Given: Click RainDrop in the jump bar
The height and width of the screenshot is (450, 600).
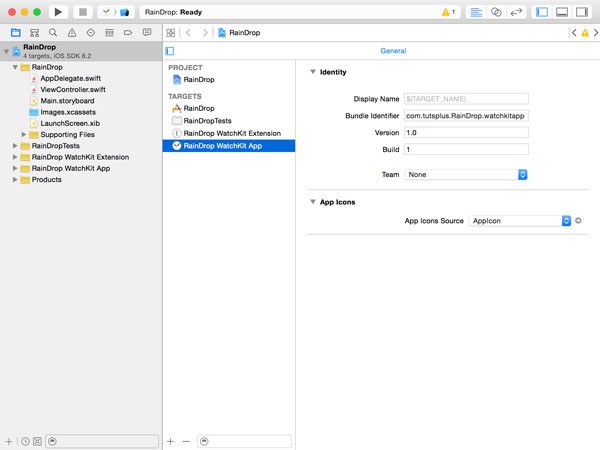Looking at the screenshot, I should [x=239, y=33].
